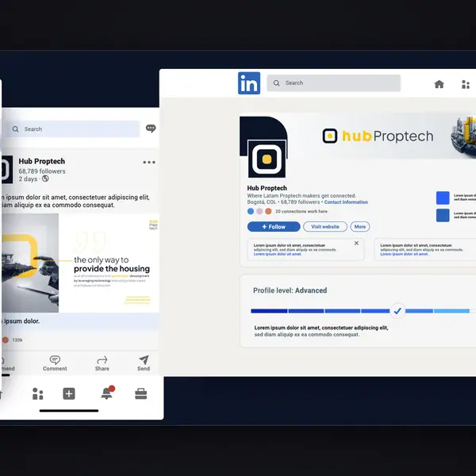Click the hubProptech banner logo
This screenshot has height=476, width=476.
click(x=378, y=136)
